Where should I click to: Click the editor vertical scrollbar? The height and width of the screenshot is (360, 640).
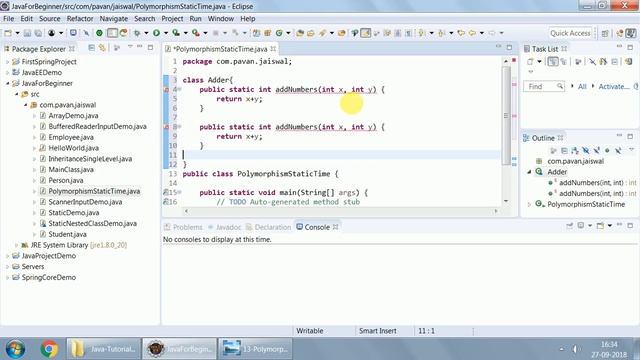(x=506, y=115)
